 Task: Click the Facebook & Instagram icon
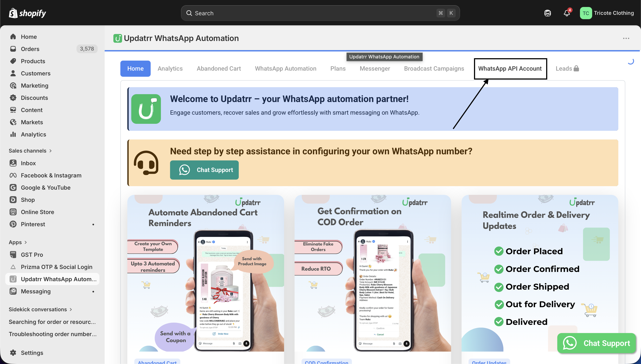point(13,175)
